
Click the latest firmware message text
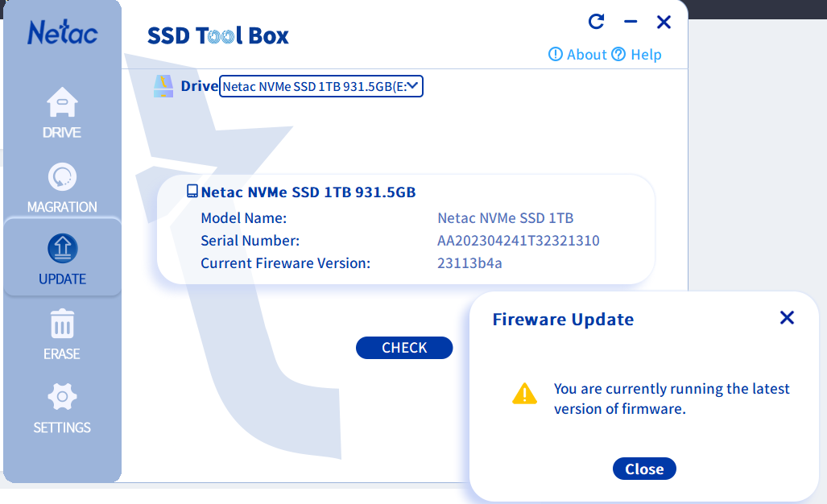[x=672, y=399]
